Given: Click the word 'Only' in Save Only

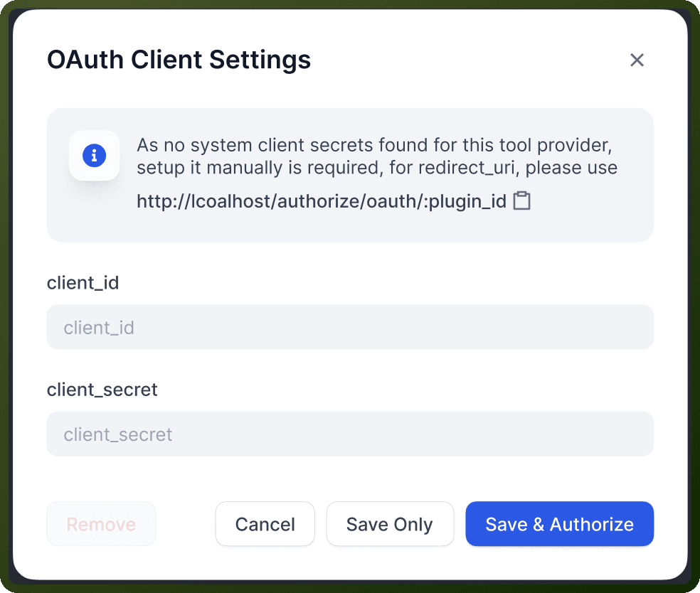Looking at the screenshot, I should pyautogui.click(x=413, y=524).
